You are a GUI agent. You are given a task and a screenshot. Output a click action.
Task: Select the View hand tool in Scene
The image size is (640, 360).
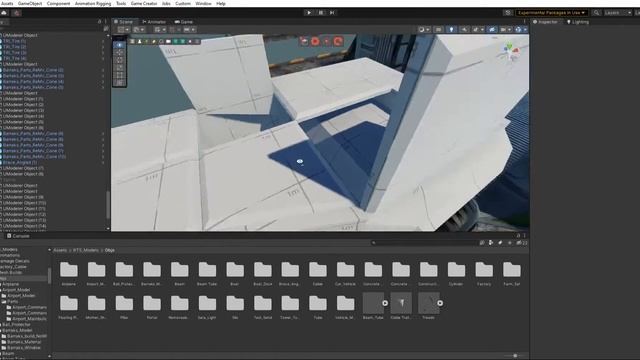pos(119,45)
